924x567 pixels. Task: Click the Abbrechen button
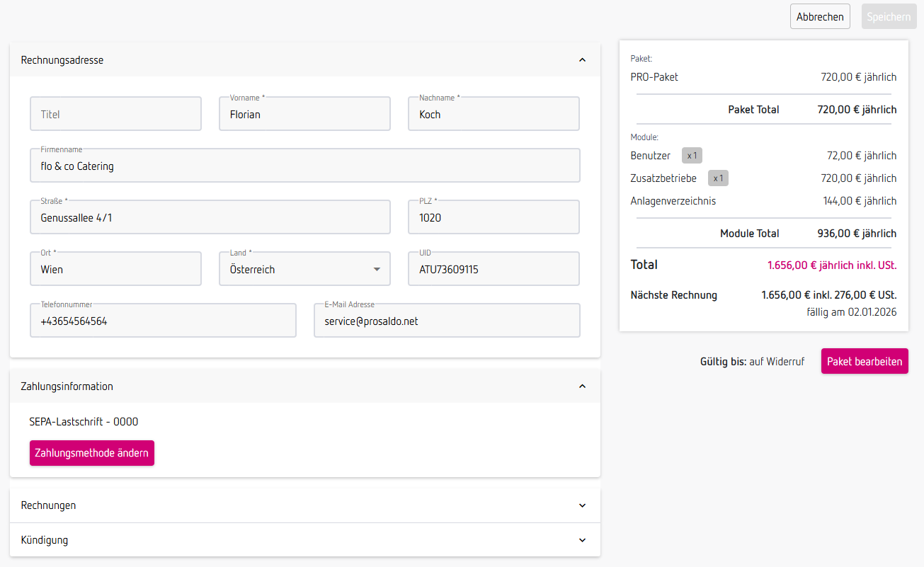click(x=820, y=16)
